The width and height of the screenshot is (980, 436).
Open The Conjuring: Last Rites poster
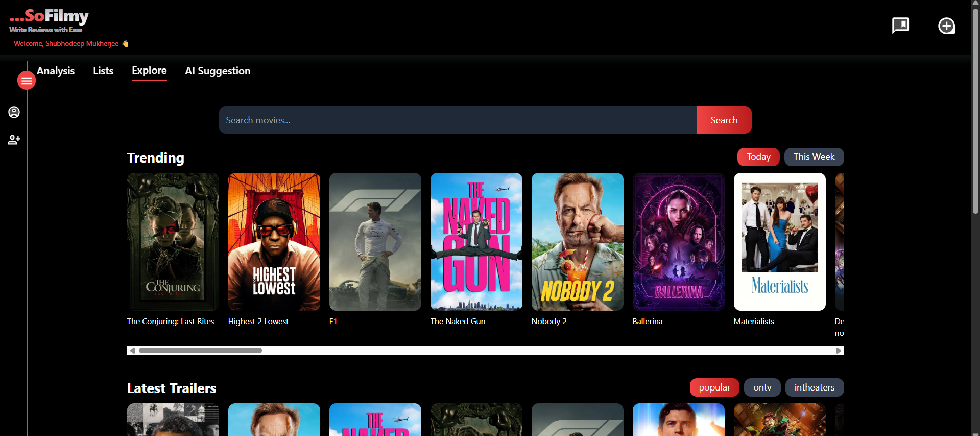pos(173,242)
